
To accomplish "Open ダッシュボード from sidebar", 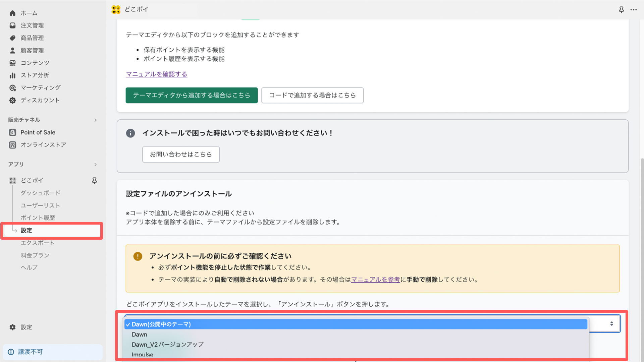I will pos(41,193).
